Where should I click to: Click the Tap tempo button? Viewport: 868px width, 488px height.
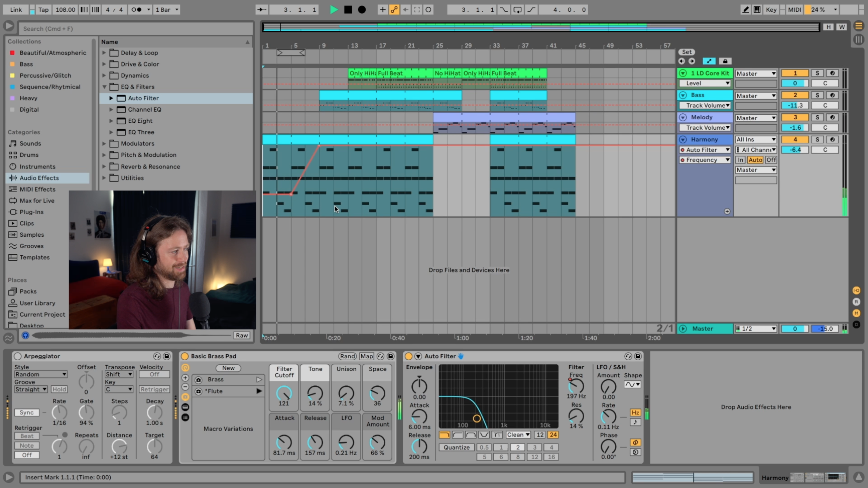[x=43, y=9]
